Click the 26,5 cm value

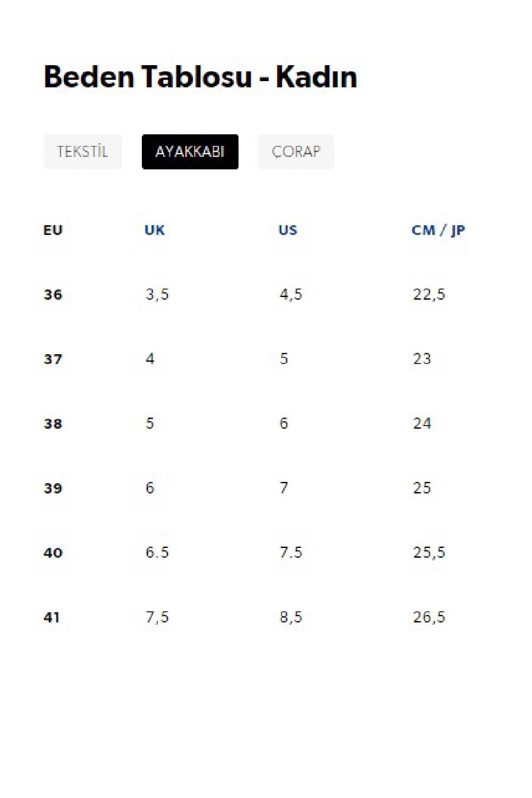coord(429,617)
